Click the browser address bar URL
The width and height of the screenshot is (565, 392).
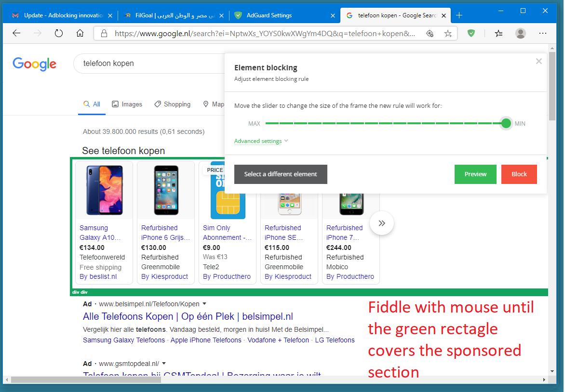click(x=265, y=34)
